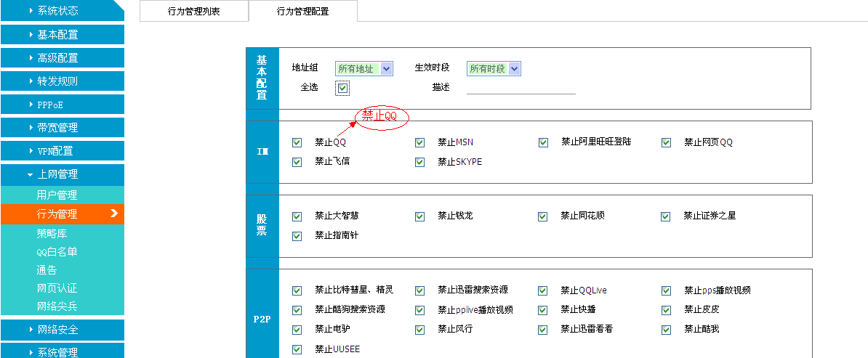
Task: Open 用户管理 in the sidebar
Action: [x=57, y=195]
